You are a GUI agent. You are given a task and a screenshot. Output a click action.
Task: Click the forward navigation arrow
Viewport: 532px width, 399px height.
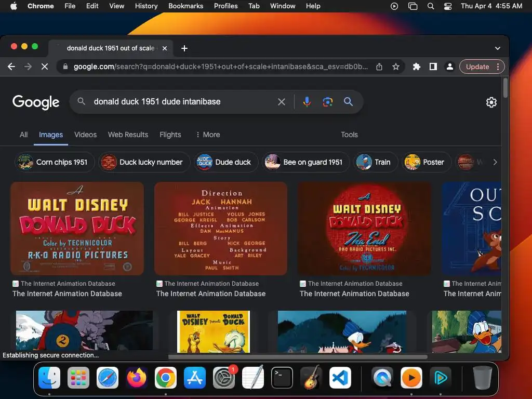[x=28, y=67]
